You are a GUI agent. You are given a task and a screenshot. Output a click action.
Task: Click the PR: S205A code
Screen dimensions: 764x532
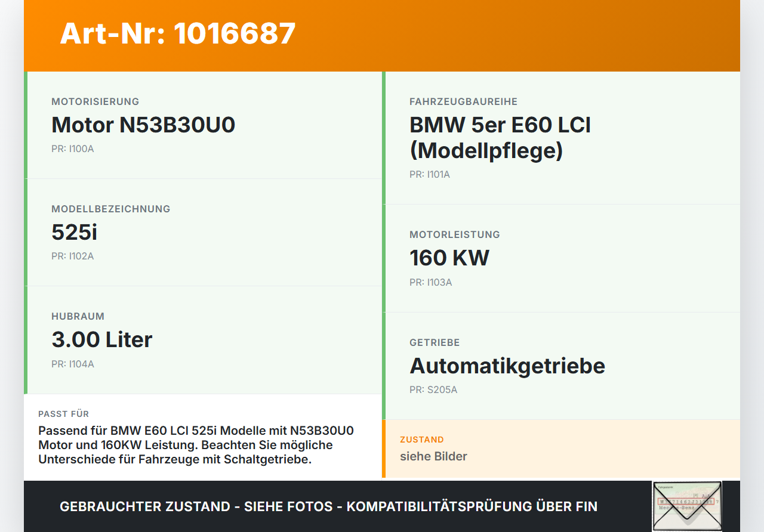coord(433,390)
